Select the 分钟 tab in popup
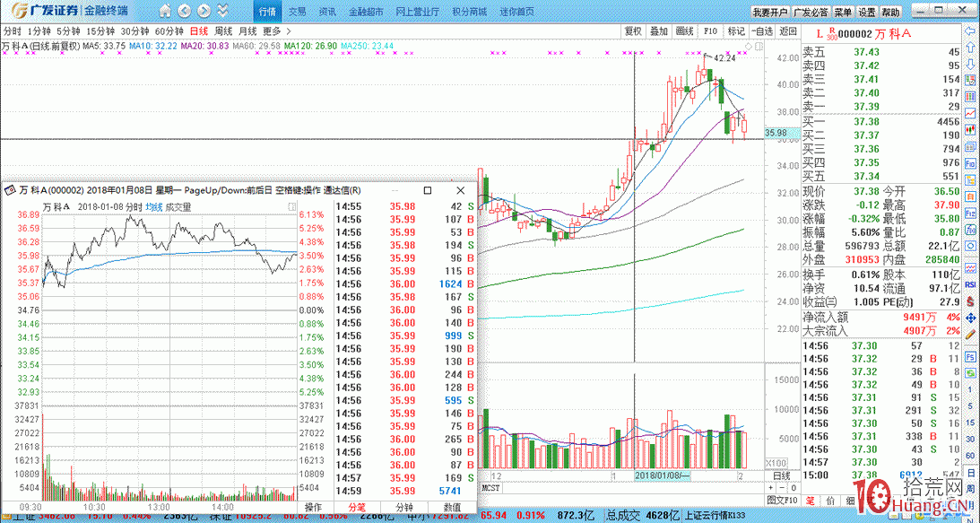The image size is (980, 523). tap(404, 508)
